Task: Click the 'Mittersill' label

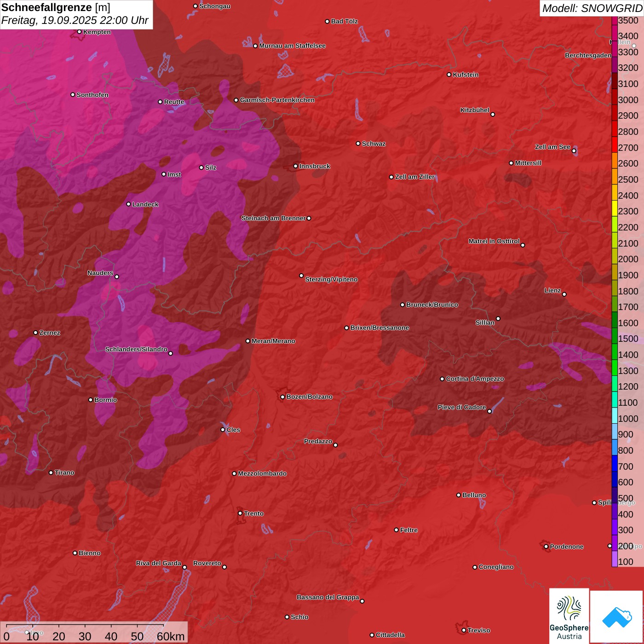Action: tap(528, 163)
